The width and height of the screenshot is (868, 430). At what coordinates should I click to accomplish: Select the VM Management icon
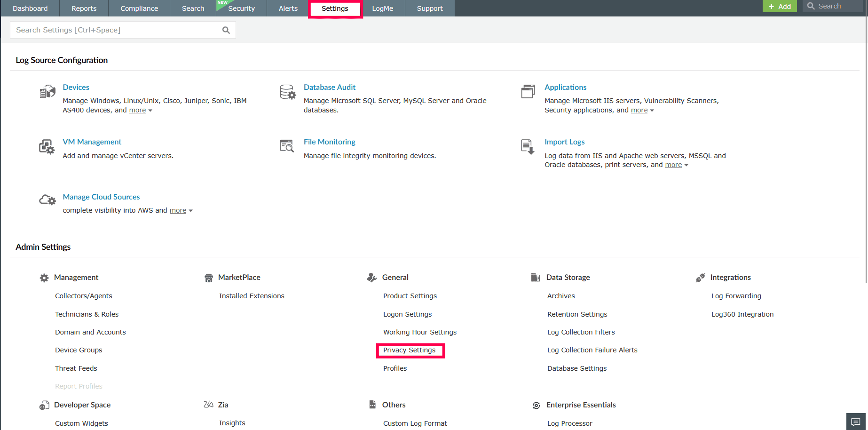47,146
